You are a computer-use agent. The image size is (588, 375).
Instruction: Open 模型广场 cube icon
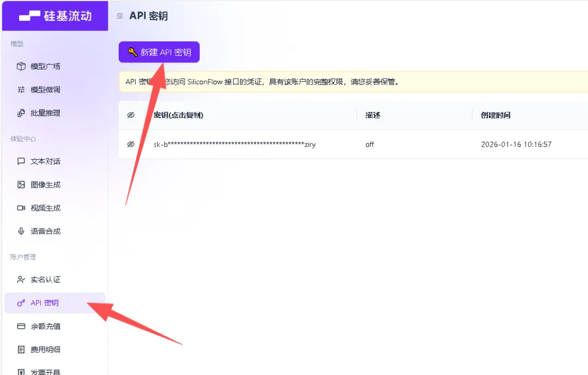pyautogui.click(x=21, y=66)
